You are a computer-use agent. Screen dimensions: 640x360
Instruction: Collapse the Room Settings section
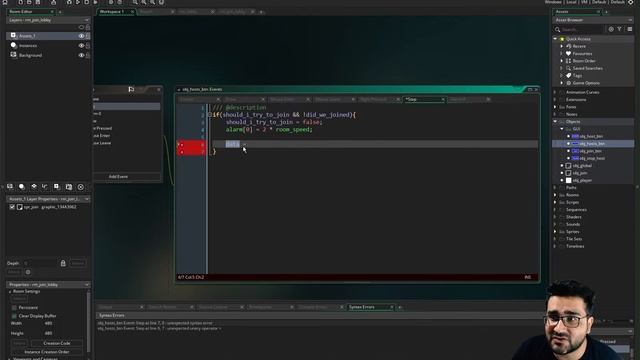10,291
